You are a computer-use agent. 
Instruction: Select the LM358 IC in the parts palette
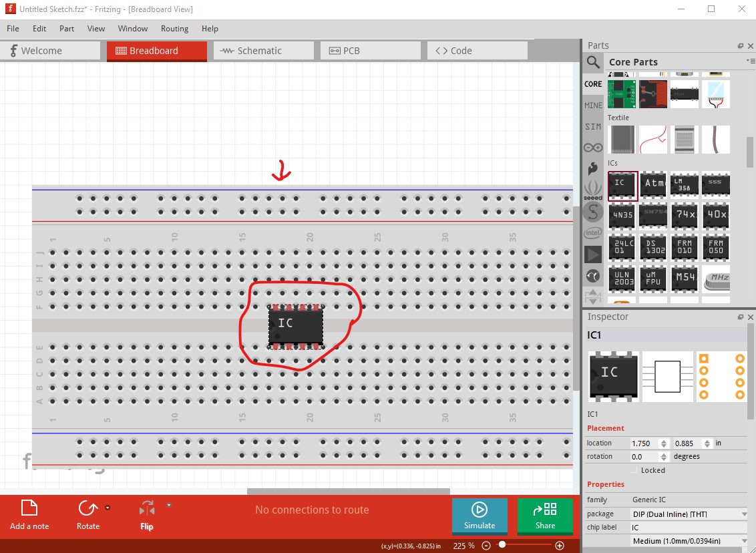click(684, 184)
